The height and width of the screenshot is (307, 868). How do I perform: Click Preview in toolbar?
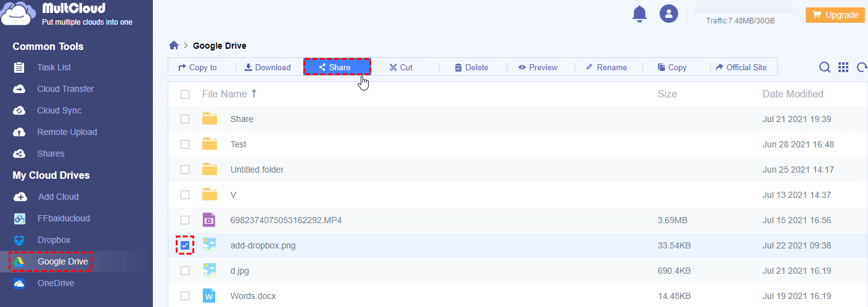coord(538,67)
